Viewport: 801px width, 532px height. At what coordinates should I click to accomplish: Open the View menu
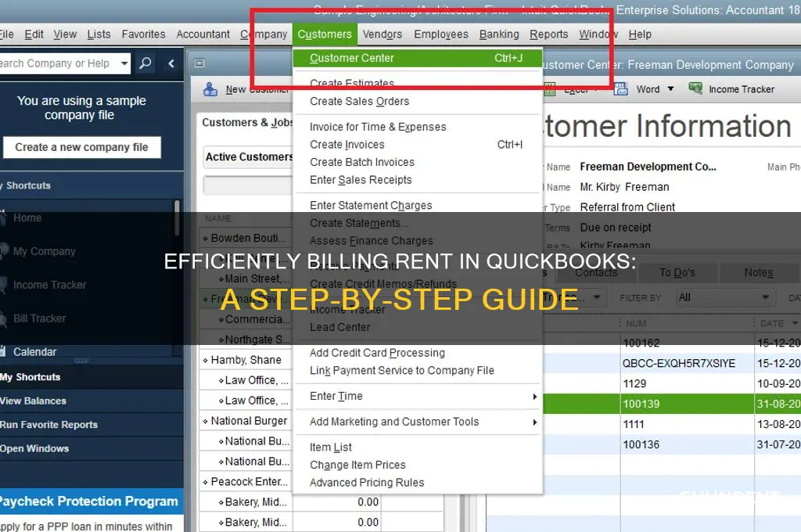pos(65,34)
